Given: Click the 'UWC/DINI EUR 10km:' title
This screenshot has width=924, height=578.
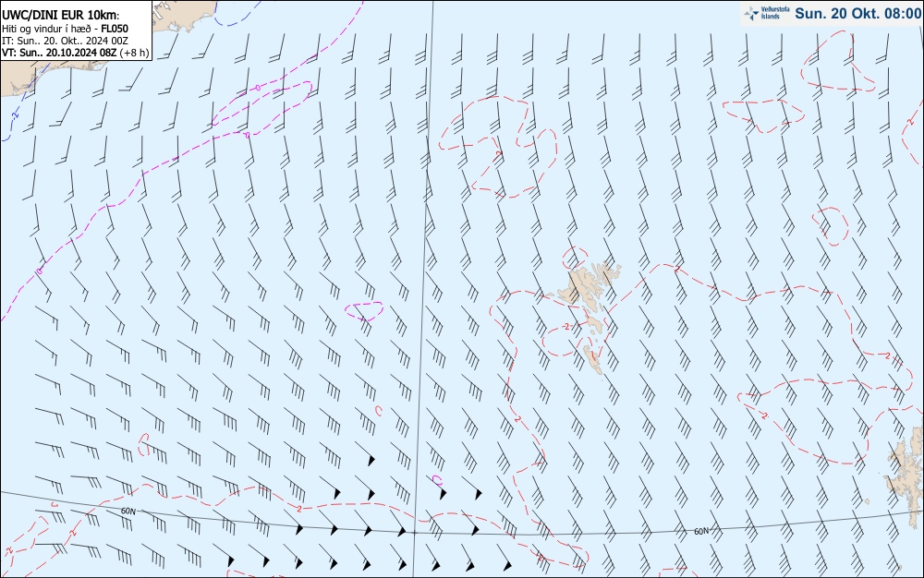Looking at the screenshot, I should point(61,16).
